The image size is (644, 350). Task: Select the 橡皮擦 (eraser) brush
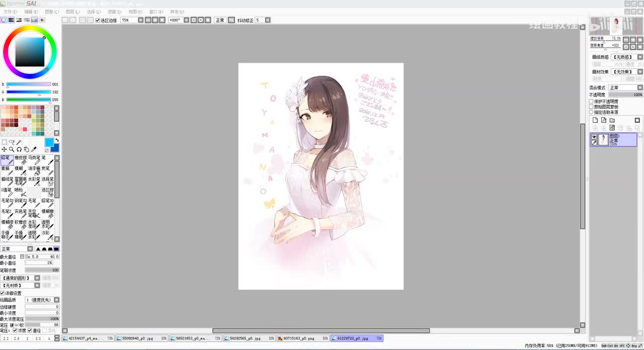point(21,160)
